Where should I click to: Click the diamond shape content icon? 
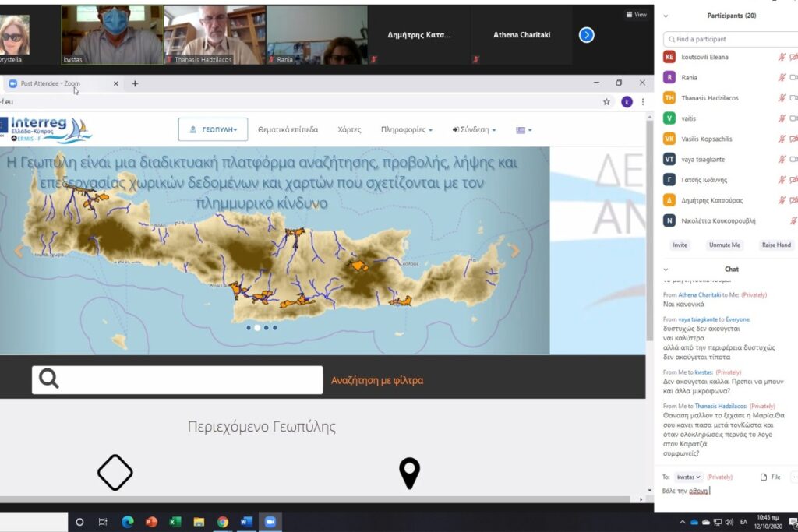(115, 472)
